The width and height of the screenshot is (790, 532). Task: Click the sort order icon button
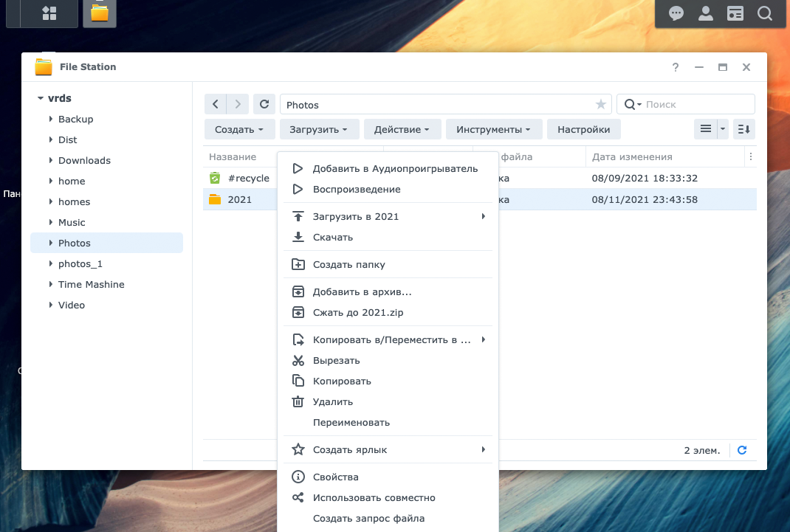point(744,129)
